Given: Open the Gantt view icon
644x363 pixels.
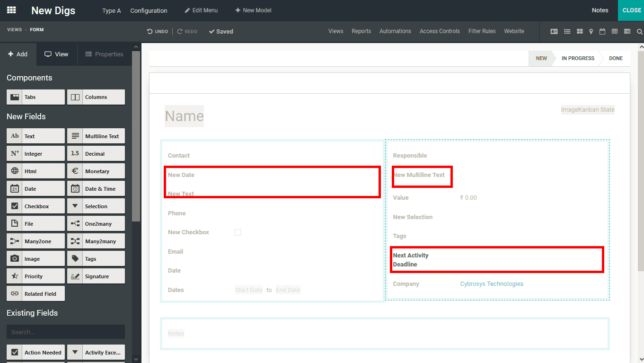Looking at the screenshot, I should tap(627, 31).
